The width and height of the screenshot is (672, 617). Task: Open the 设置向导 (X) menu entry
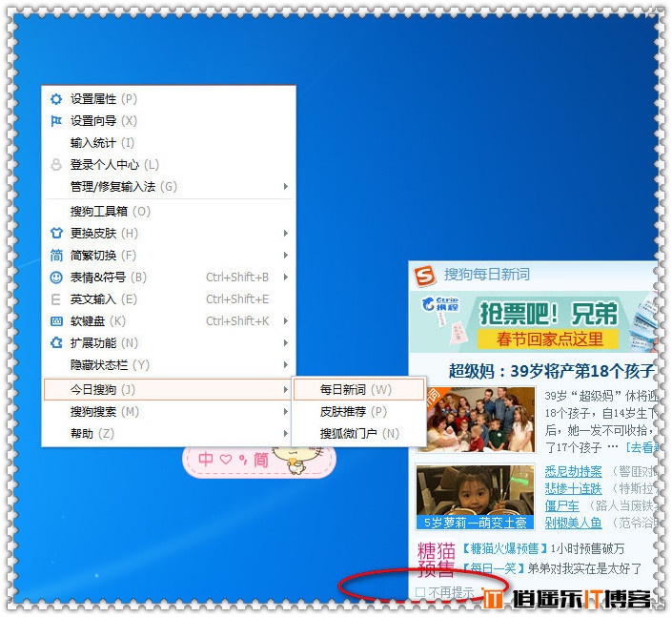point(169,121)
